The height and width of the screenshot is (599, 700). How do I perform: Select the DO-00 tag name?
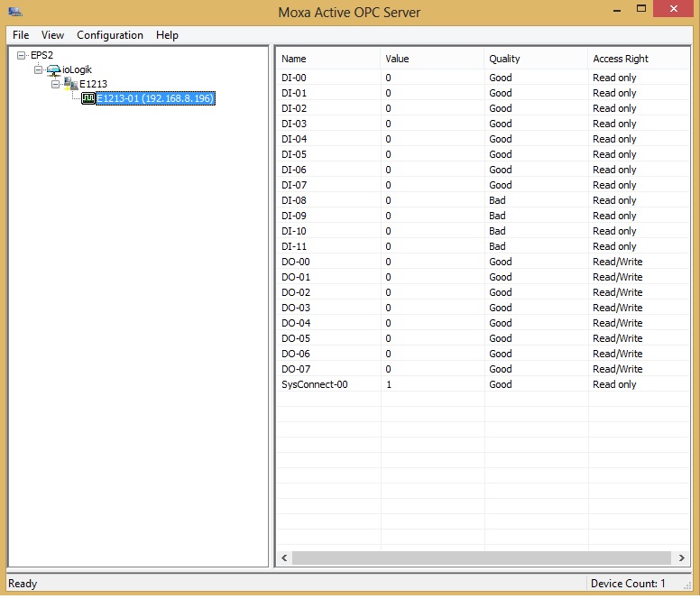[x=296, y=262]
